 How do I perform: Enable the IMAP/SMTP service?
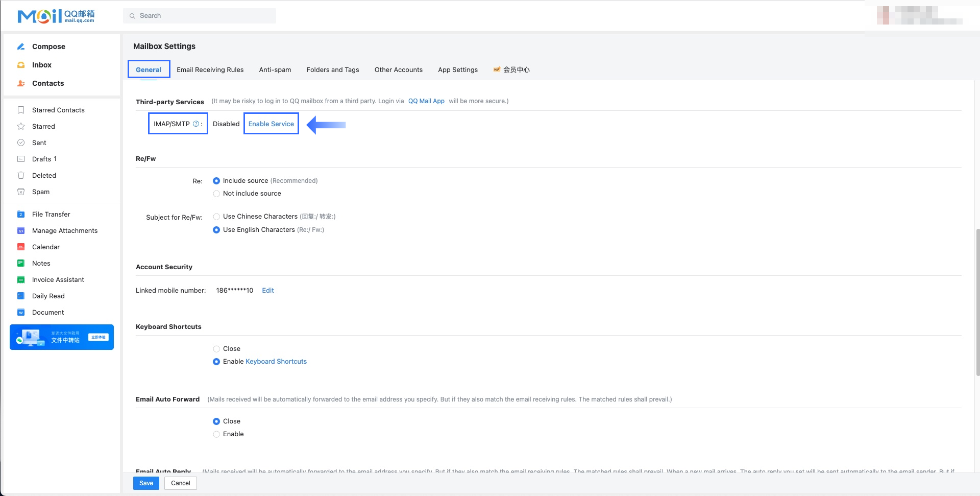tap(271, 123)
